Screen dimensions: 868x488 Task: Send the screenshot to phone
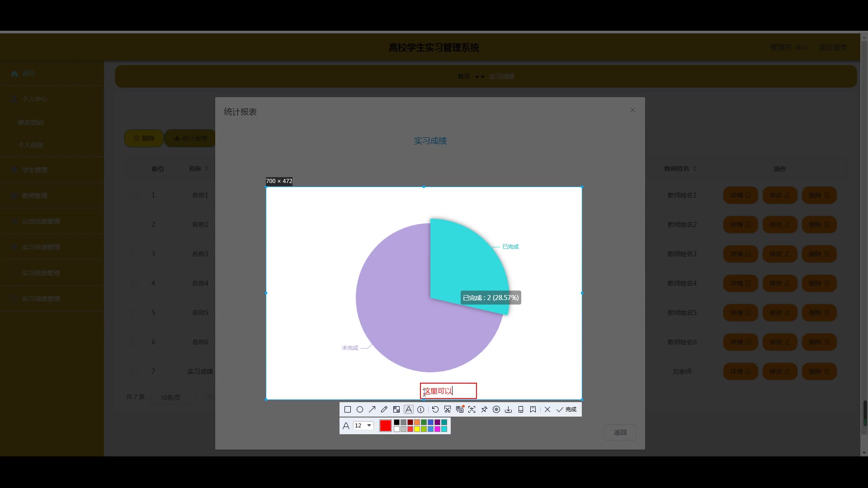point(521,409)
